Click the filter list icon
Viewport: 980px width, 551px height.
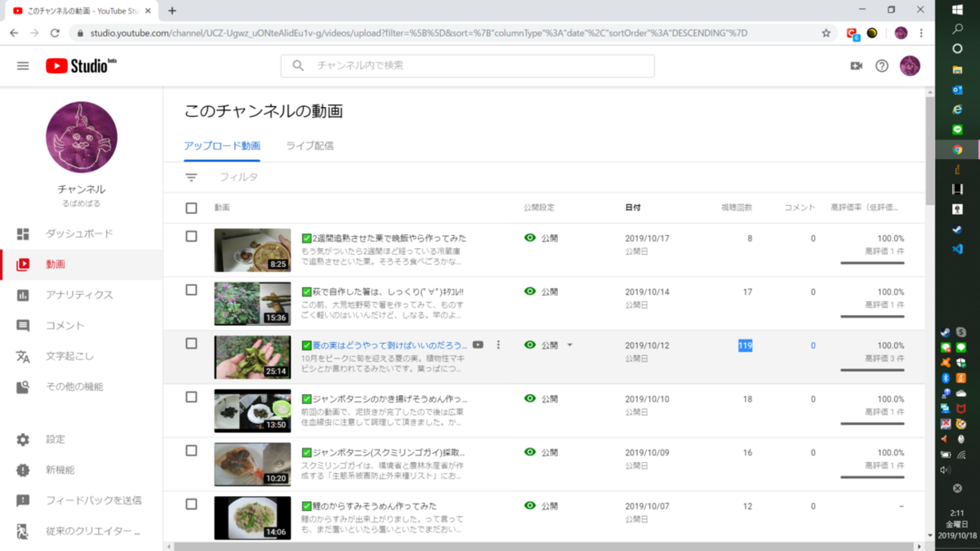point(191,177)
